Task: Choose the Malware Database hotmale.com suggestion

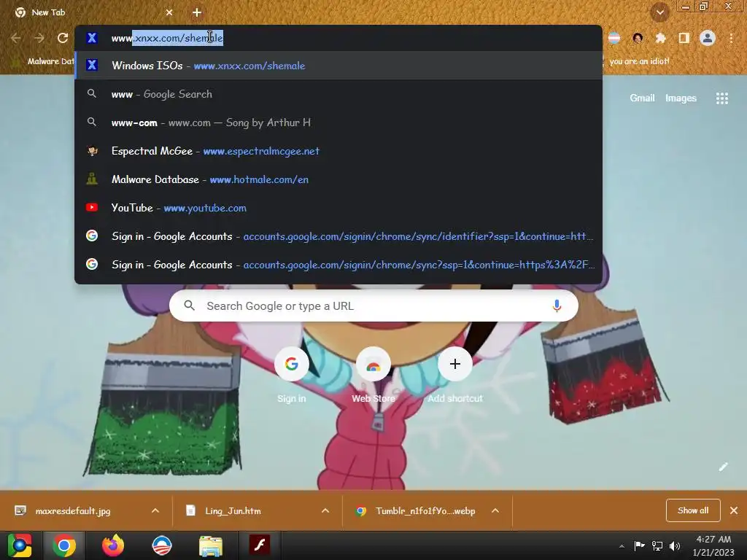Action: 338,179
